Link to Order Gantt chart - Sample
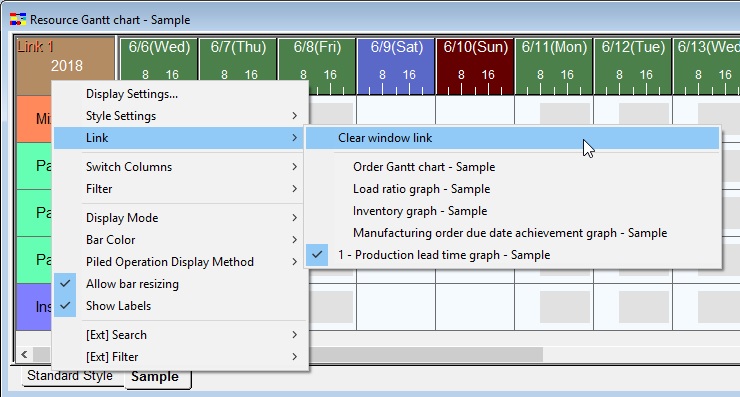 pyautogui.click(x=513, y=167)
